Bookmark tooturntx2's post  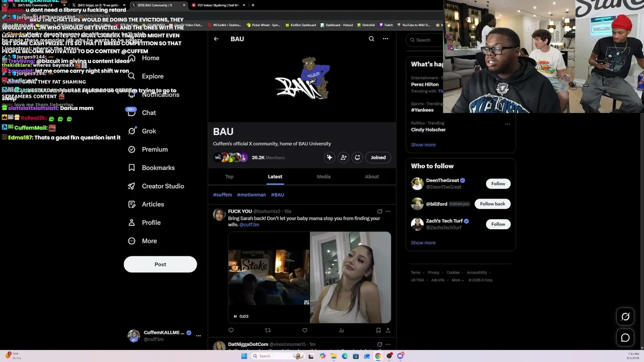[x=378, y=330]
